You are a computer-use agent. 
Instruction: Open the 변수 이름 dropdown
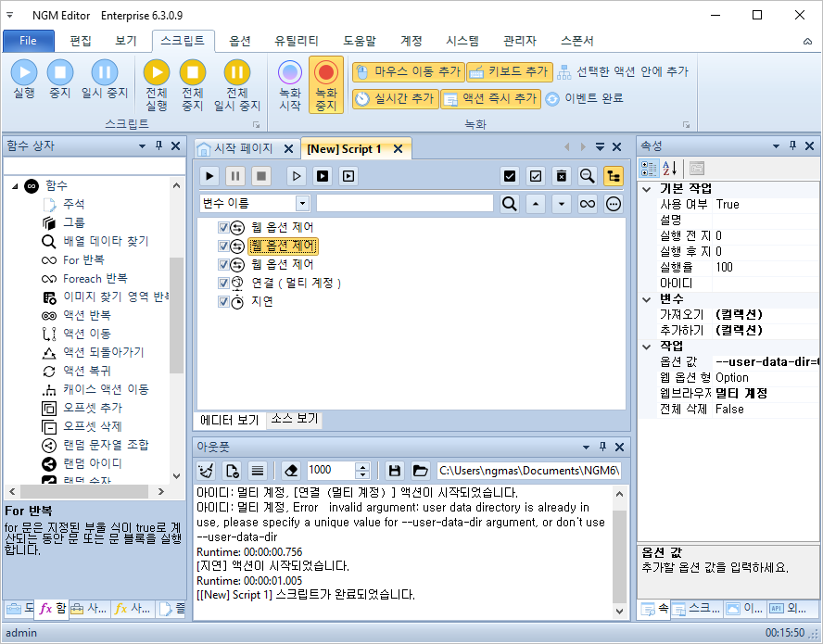(x=302, y=204)
